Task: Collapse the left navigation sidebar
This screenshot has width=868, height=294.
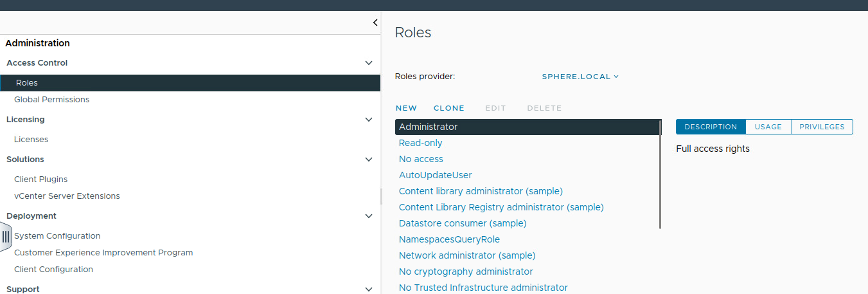Action: (375, 23)
